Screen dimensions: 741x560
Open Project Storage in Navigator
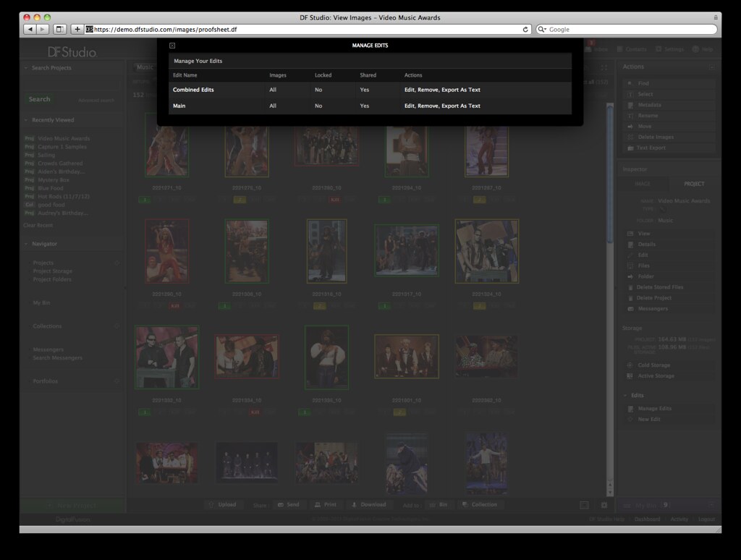pyautogui.click(x=52, y=271)
